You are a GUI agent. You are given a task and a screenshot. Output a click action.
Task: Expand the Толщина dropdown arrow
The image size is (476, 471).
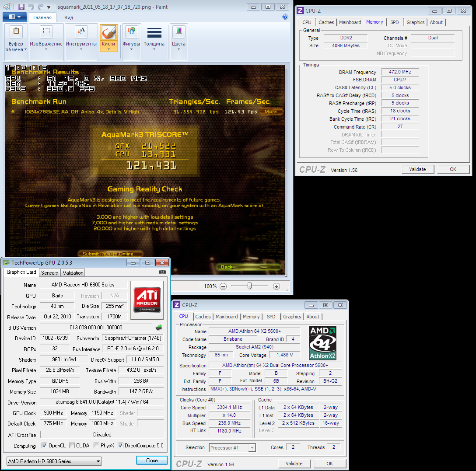click(154, 49)
